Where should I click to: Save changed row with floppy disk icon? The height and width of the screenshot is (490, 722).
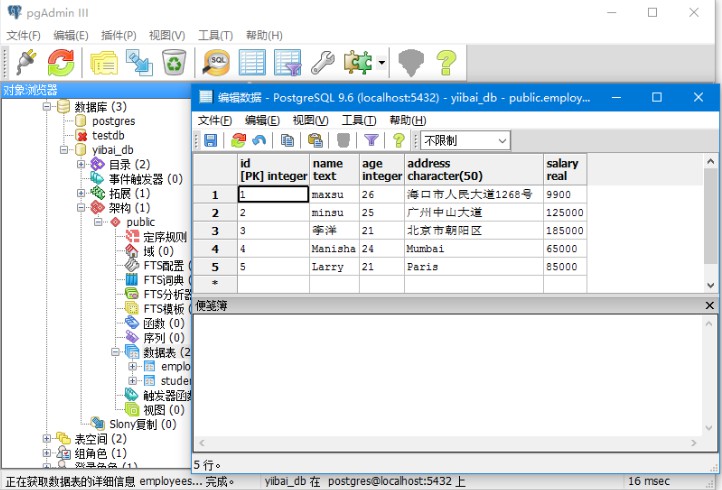coord(210,140)
